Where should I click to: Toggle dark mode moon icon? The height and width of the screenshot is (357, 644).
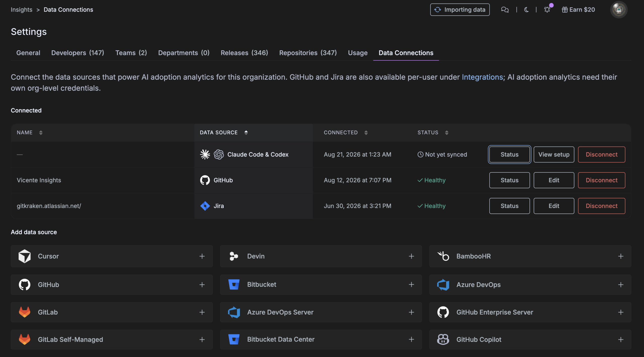(526, 10)
